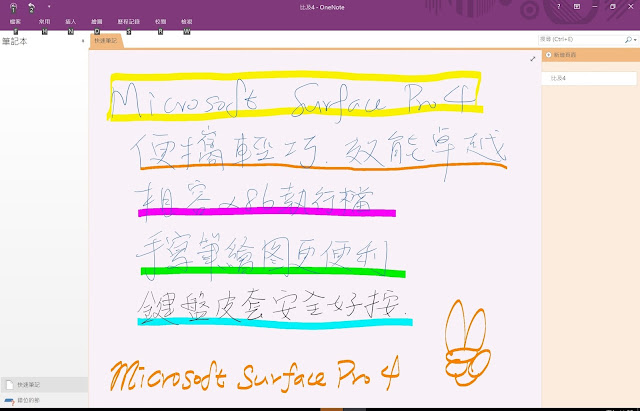Open the quick access toolbar customize dropdown
The image size is (640, 411).
(49, 7)
